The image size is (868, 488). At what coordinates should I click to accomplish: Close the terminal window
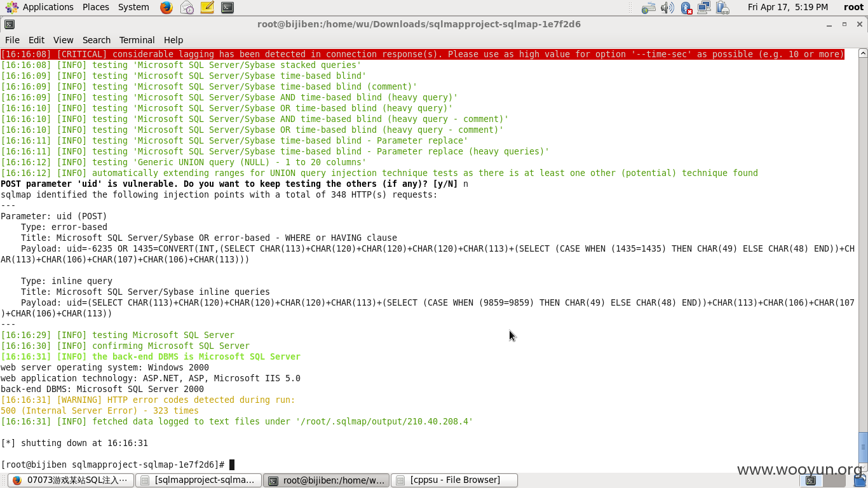(859, 25)
